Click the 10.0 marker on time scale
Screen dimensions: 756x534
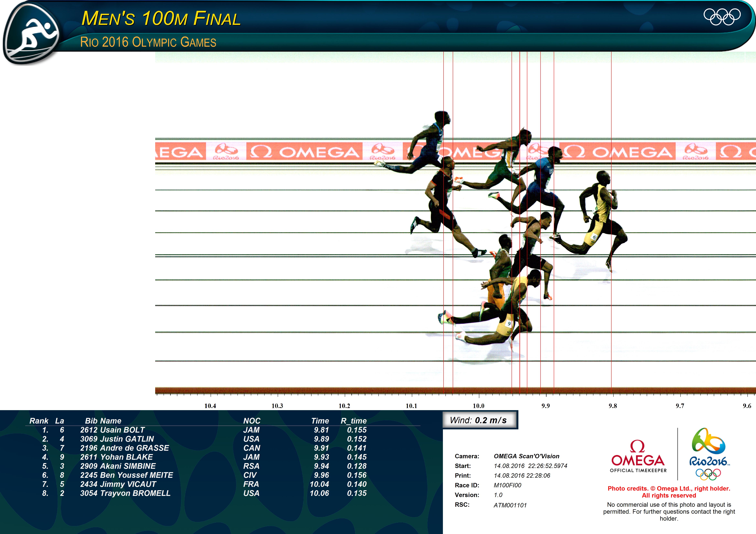click(478, 406)
